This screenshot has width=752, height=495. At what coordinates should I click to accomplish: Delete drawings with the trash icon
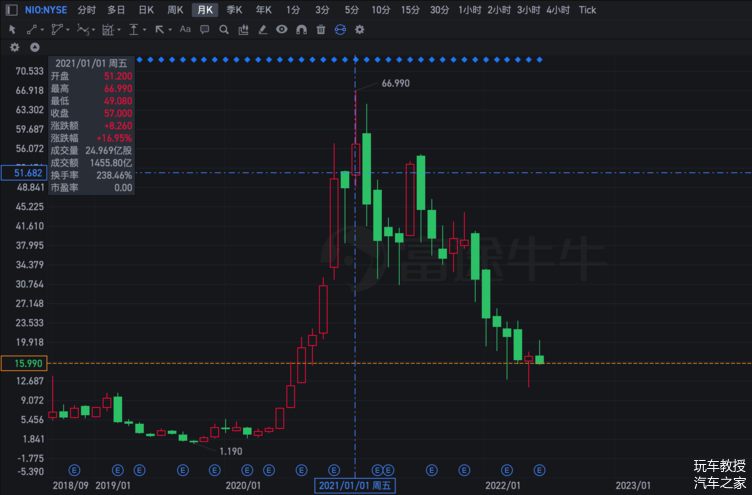321,30
